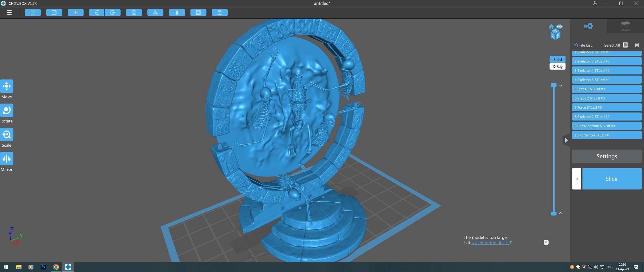The height and width of the screenshot is (272, 644).
Task: Open the media player taskbar icon
Action: (31, 267)
